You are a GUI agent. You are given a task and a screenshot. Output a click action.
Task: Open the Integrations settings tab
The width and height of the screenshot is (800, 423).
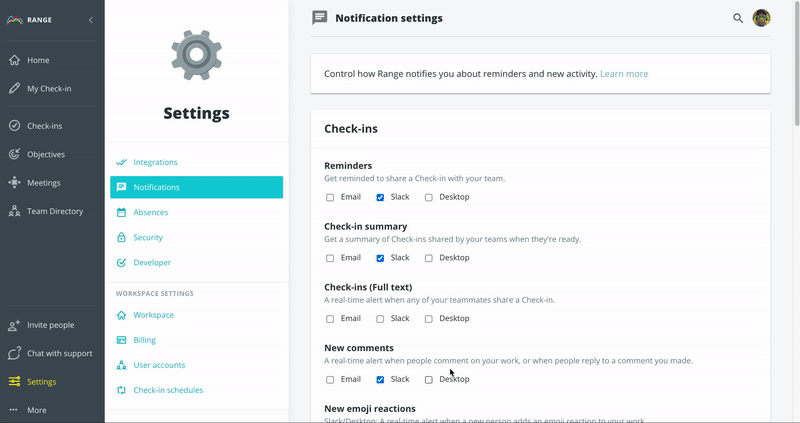155,162
